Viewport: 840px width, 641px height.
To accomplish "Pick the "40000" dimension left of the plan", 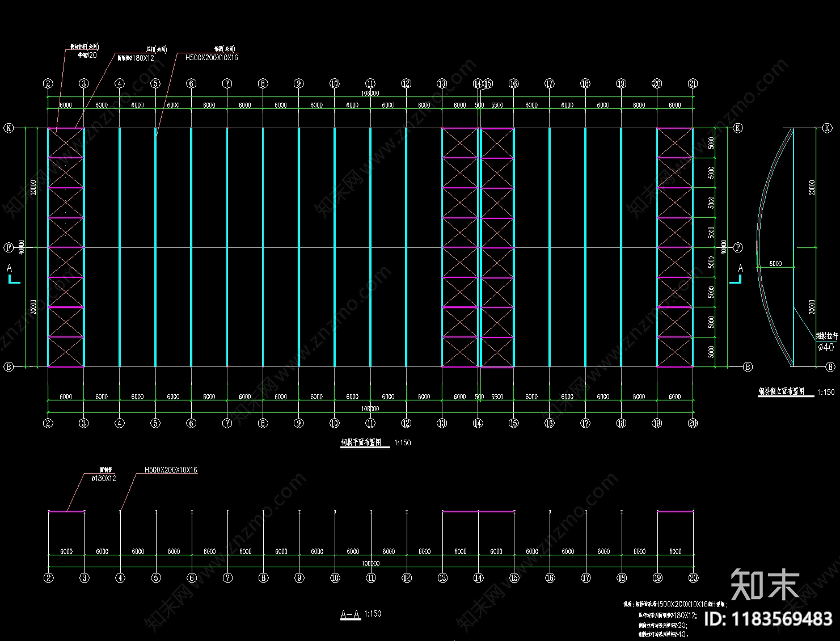I will click(x=22, y=247).
